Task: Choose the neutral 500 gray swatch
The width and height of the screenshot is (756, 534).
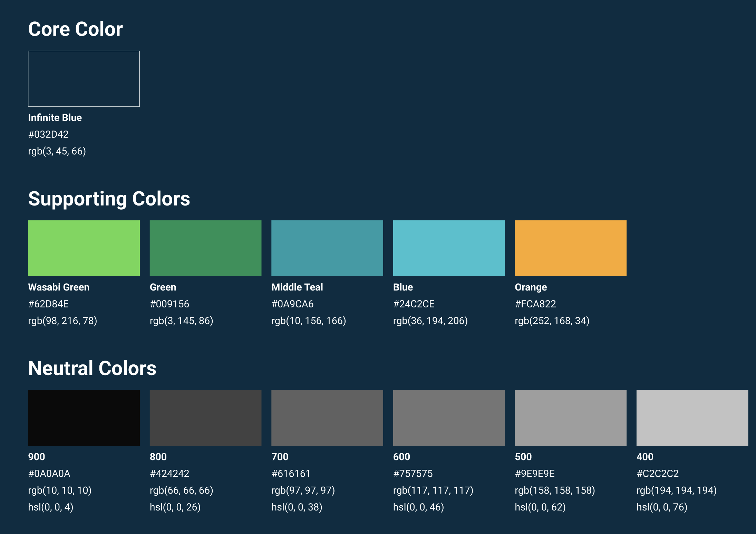Action: point(571,418)
